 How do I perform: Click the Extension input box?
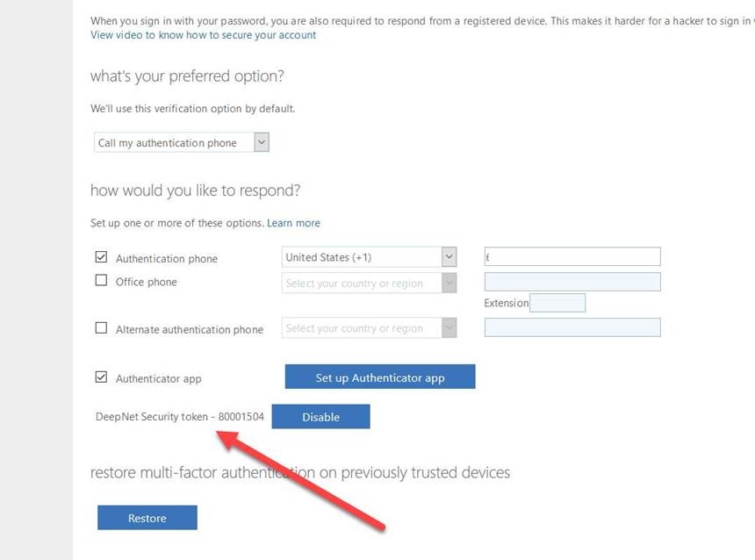[x=557, y=303]
